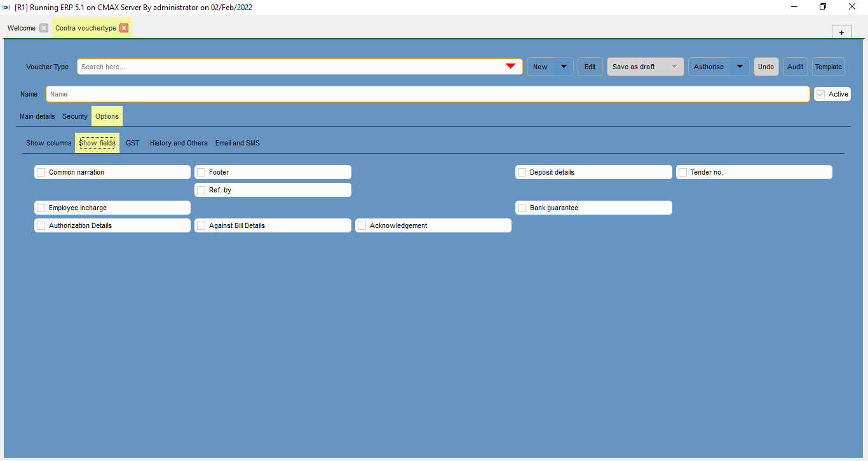Image resolution: width=868 pixels, height=461 pixels.
Task: Open the Main details tab
Action: point(37,116)
